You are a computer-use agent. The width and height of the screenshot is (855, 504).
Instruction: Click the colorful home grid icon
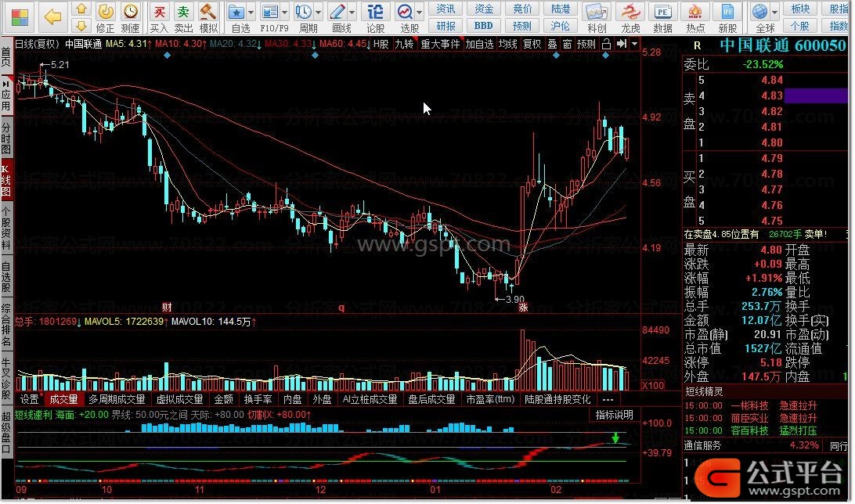tap(20, 16)
